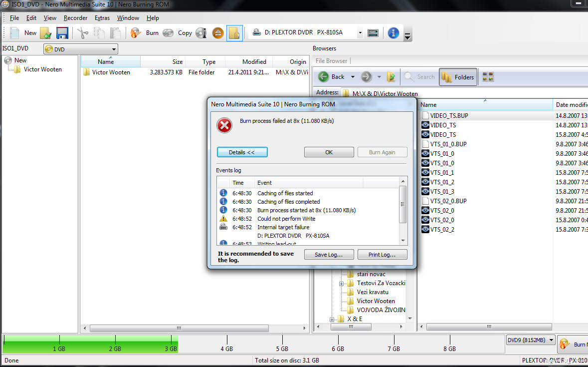The height and width of the screenshot is (367, 588).
Task: Open the Help menu
Action: point(153,17)
